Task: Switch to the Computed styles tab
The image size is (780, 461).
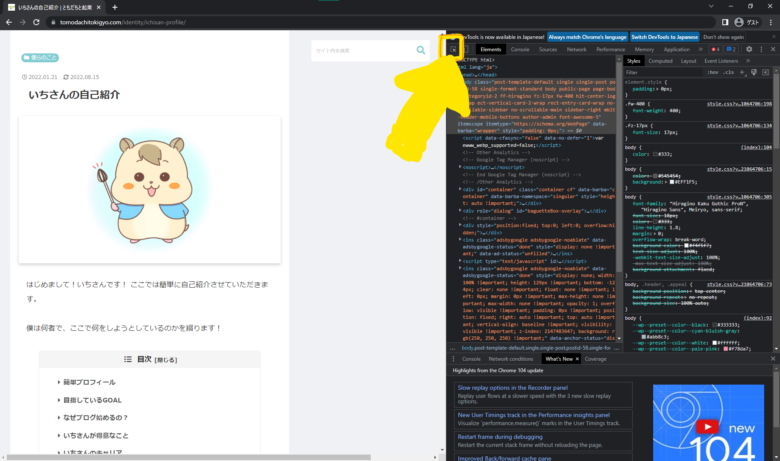Action: (660, 61)
